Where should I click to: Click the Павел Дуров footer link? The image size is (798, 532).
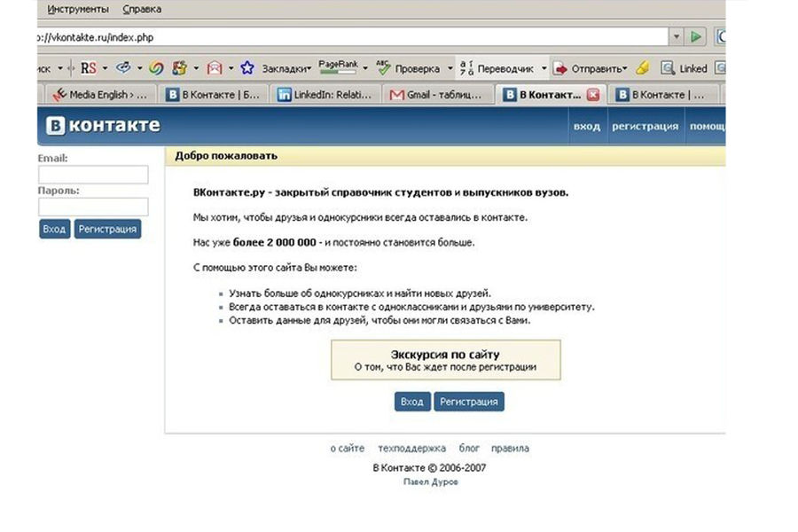431,481
